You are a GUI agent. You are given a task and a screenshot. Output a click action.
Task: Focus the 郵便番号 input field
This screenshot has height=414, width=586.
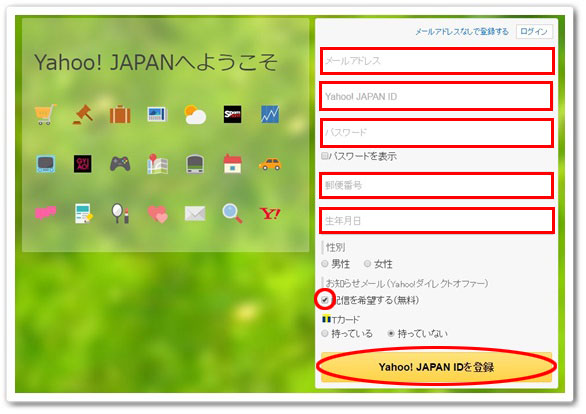click(x=437, y=185)
